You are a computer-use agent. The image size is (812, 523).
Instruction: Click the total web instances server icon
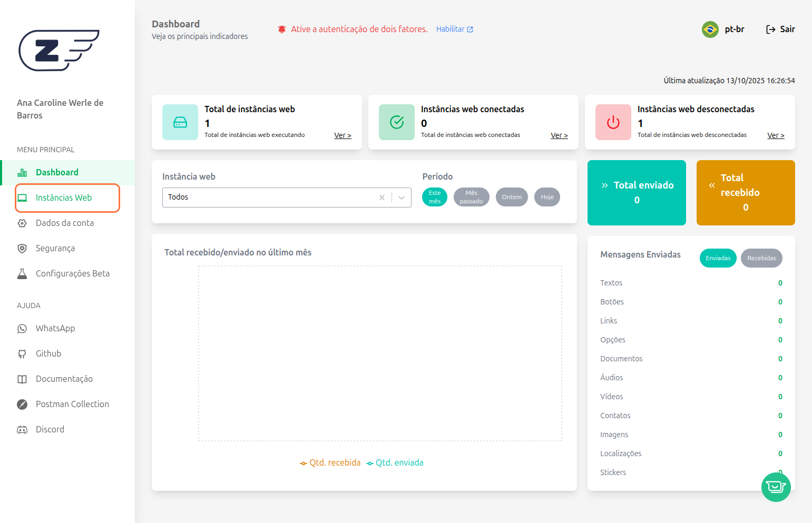click(180, 122)
